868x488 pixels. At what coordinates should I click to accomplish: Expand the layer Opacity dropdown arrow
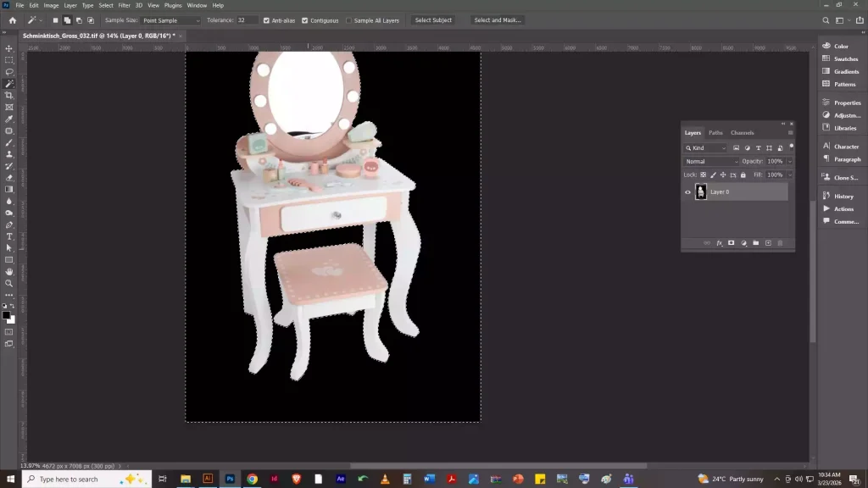[790, 162]
